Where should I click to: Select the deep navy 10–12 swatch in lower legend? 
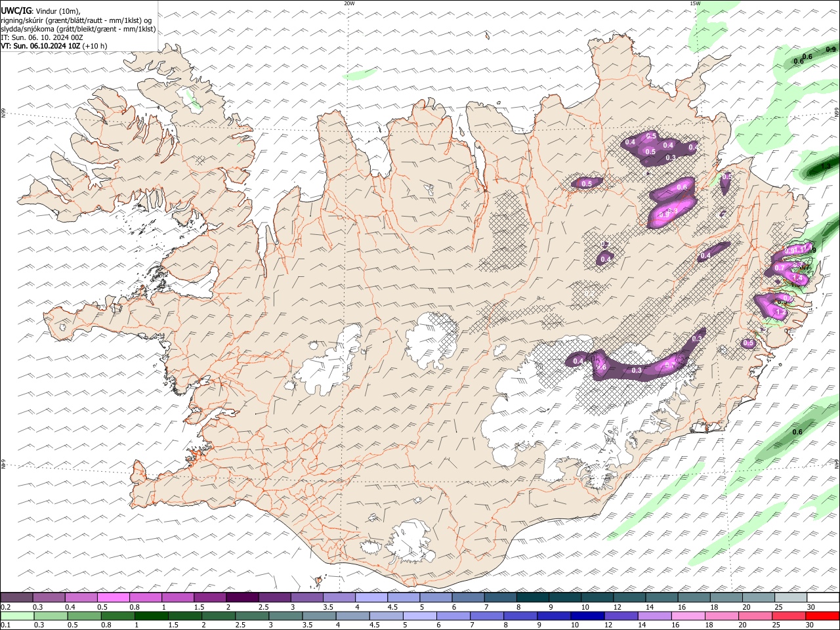pyautogui.click(x=586, y=616)
